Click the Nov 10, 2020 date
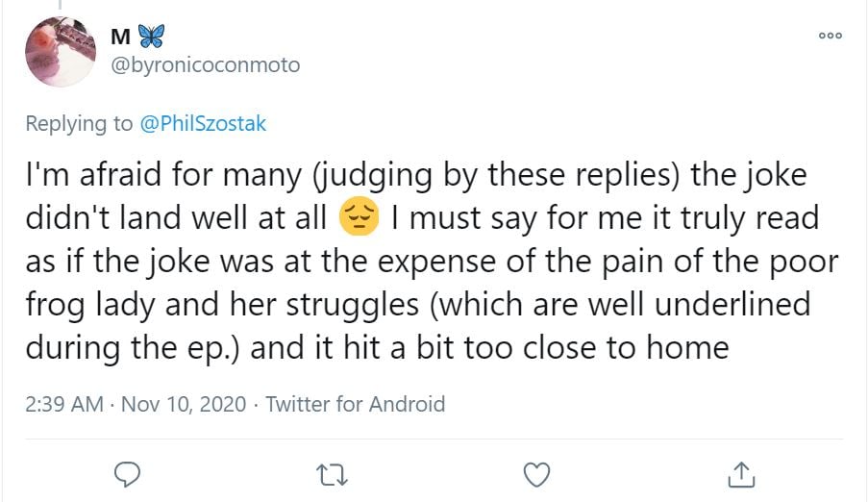Viewport: 868px width, 502px height. (x=183, y=404)
